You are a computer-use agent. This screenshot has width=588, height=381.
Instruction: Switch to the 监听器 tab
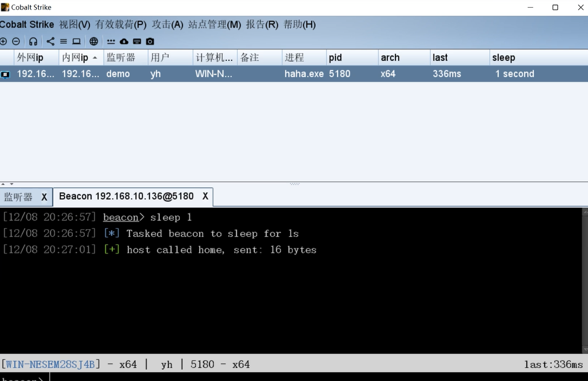(x=19, y=197)
